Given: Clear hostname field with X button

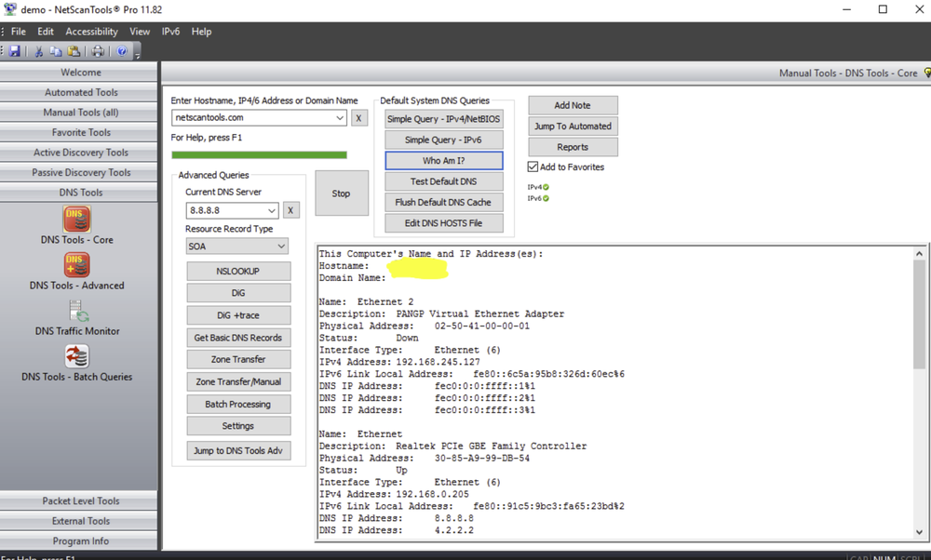Looking at the screenshot, I should pos(358,118).
